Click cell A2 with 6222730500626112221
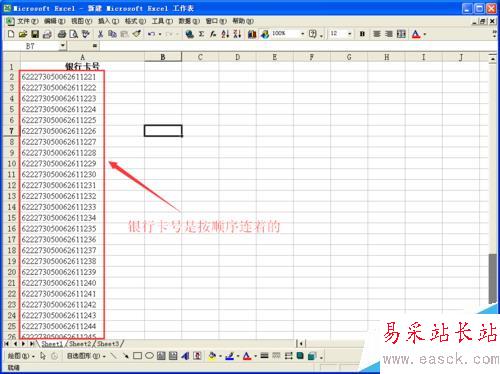Viewport: 500px width, 374px height. tap(82, 77)
